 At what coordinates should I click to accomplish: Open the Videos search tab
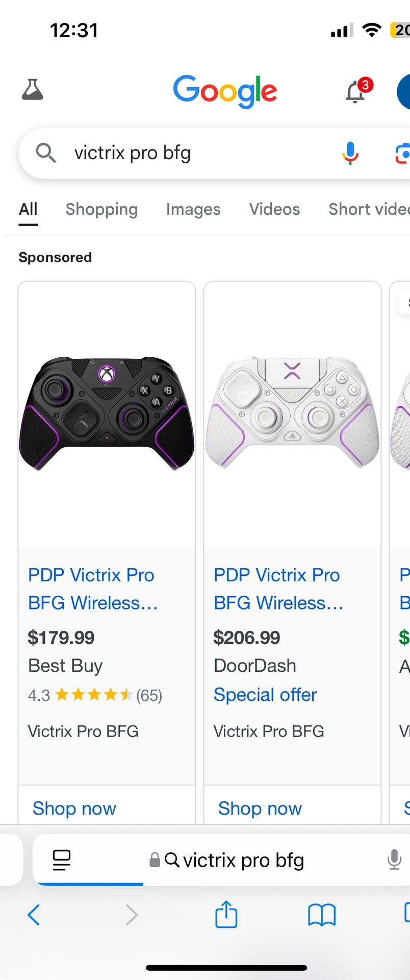(x=274, y=209)
